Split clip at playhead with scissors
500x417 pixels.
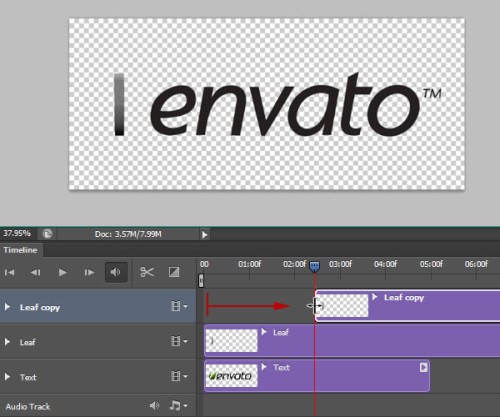coord(147,272)
